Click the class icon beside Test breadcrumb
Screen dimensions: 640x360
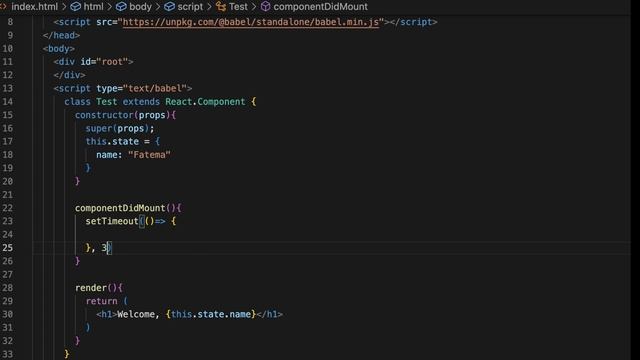(221, 7)
